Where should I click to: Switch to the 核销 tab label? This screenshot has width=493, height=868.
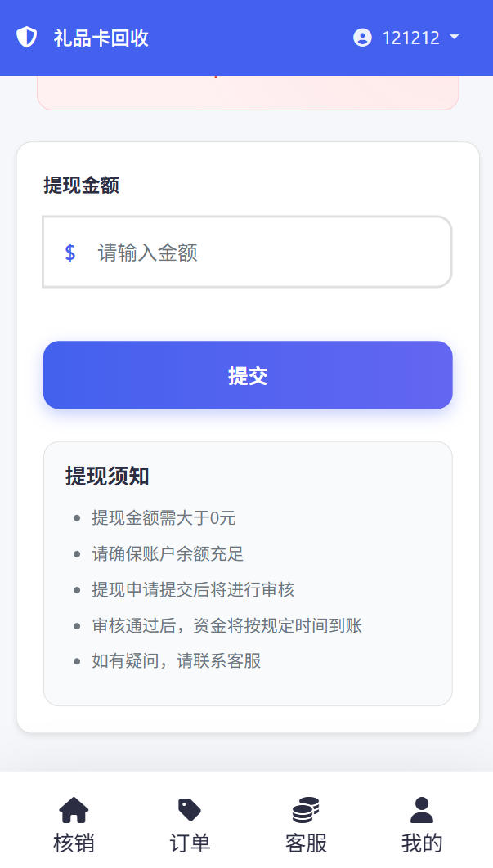pyautogui.click(x=74, y=843)
